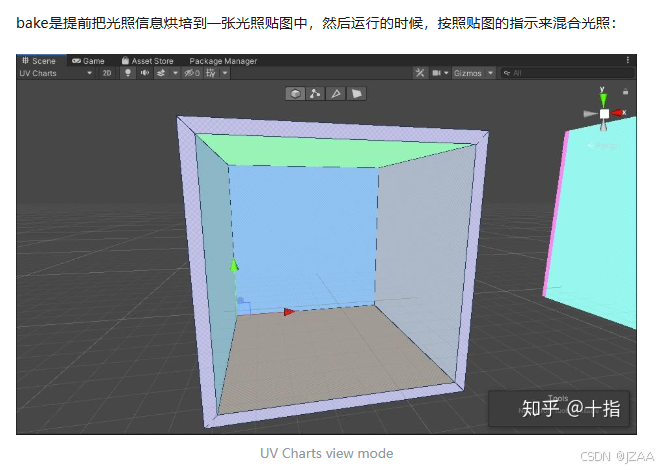This screenshot has height=470, width=659.
Task: Switch to the Game tab
Action: [88, 61]
